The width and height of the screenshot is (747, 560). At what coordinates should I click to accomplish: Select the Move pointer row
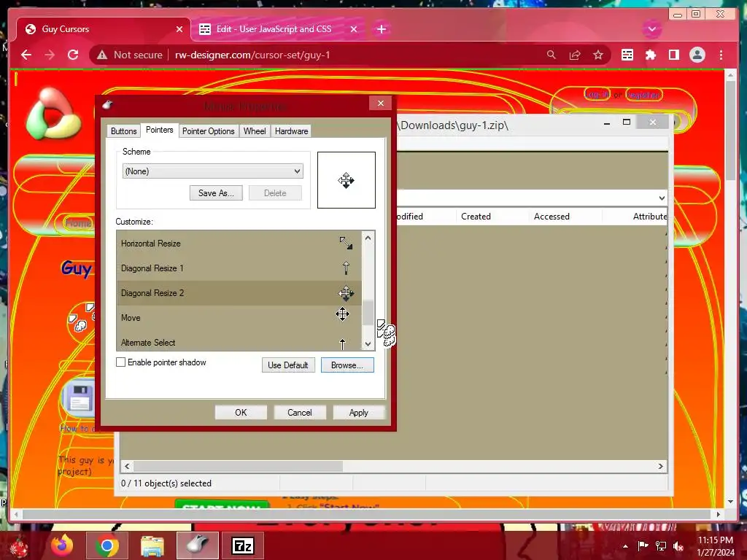click(239, 318)
